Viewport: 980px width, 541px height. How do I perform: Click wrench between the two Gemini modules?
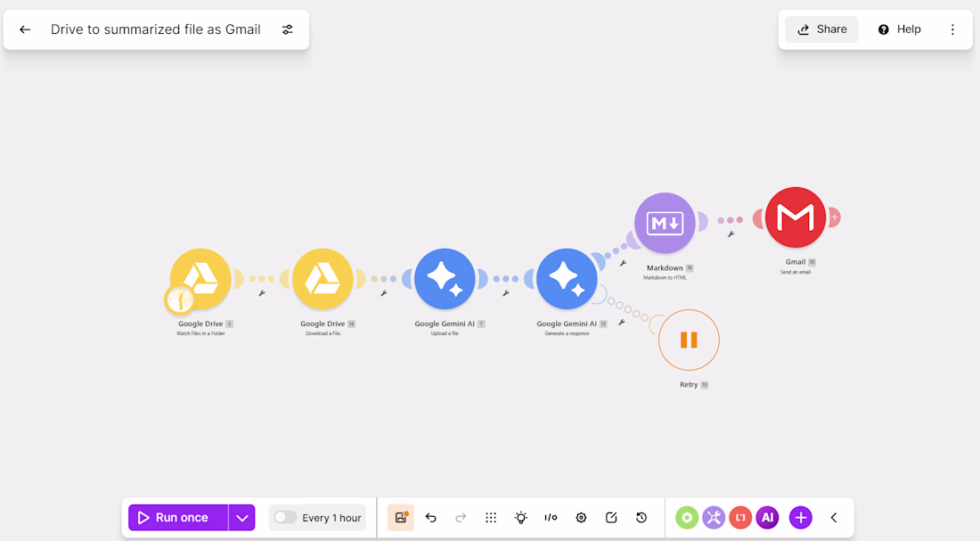click(506, 293)
